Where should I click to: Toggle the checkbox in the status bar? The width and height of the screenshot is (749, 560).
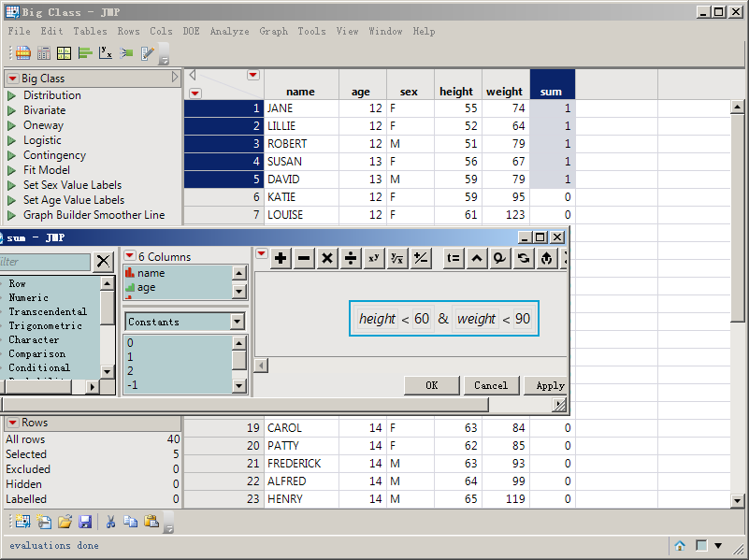point(700,546)
